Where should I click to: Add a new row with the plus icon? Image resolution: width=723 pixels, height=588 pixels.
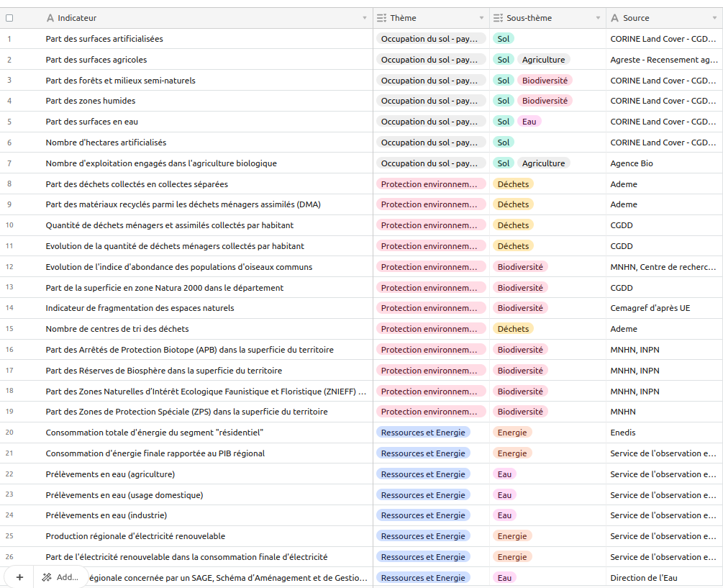[x=19, y=577]
